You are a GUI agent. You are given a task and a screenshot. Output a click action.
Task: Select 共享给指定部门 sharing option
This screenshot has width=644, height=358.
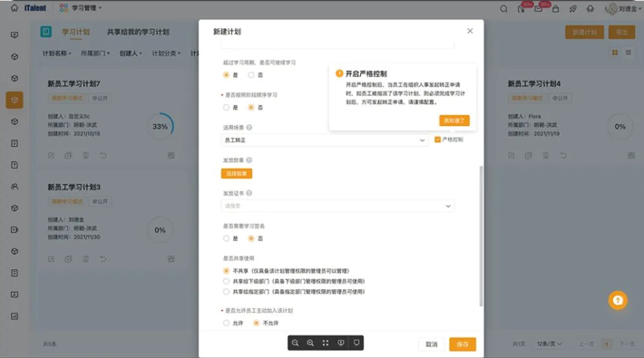[x=226, y=292]
